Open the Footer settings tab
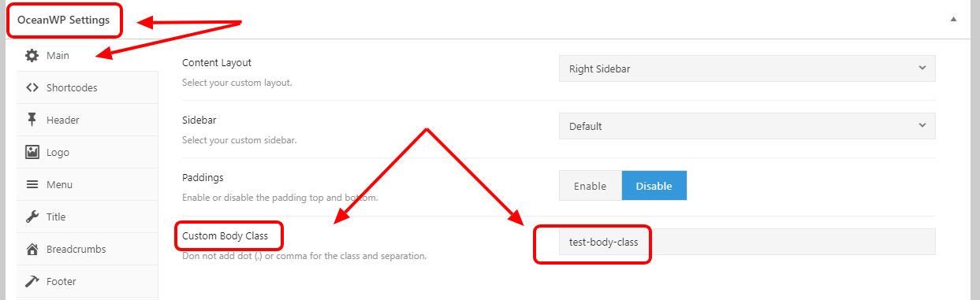 point(87,281)
